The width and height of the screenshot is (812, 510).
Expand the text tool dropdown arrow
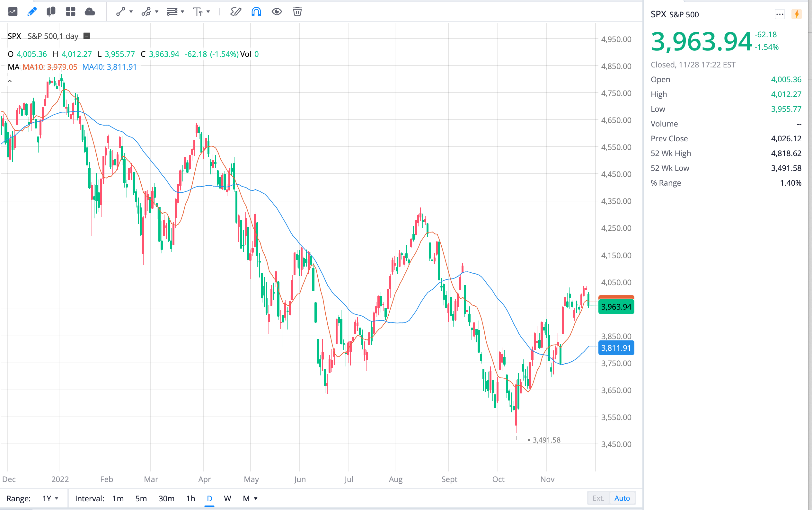coord(208,12)
